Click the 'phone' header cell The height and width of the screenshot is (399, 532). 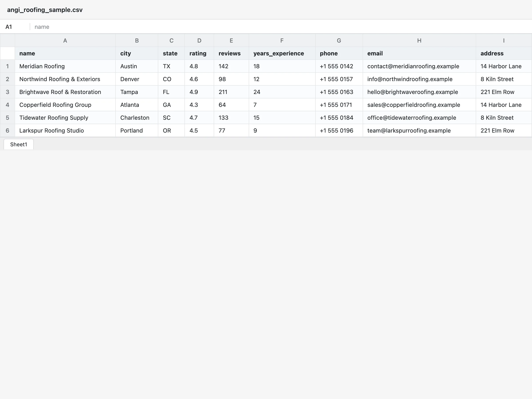click(339, 53)
